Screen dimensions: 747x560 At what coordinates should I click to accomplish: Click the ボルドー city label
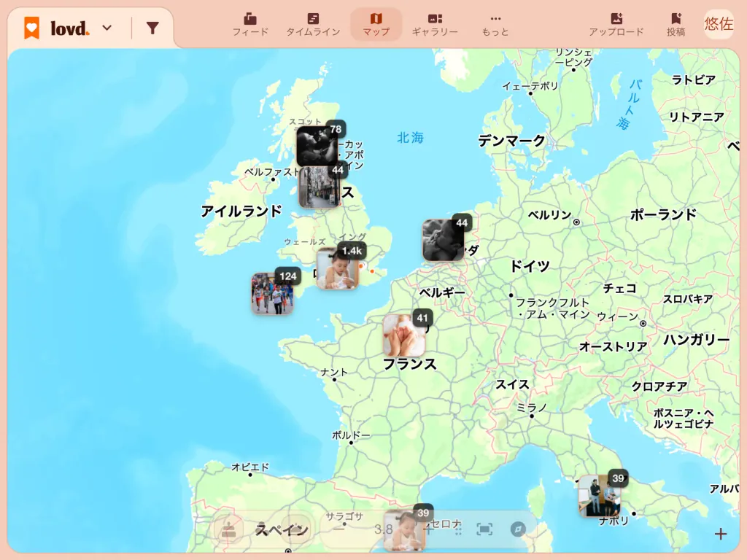351,435
